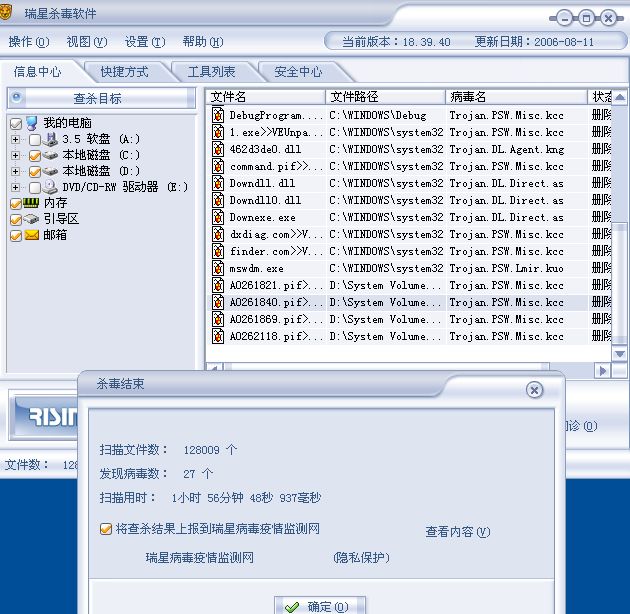
Task: Uncheck 将查杀结果上报到瑞星病毒疫情监测网 option
Action: [x=106, y=529]
